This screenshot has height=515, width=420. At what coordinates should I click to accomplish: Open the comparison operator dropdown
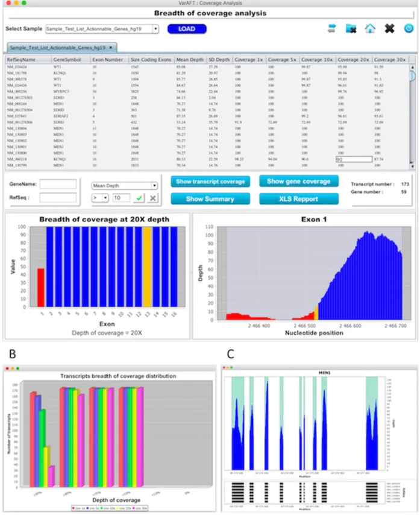[x=105, y=198]
